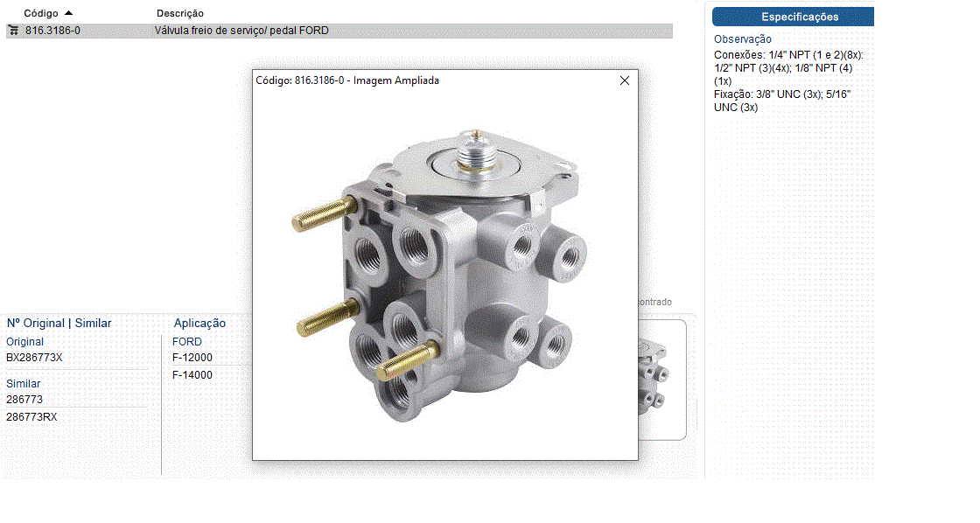Click the ascending sort arrow next to Código

[x=69, y=13]
